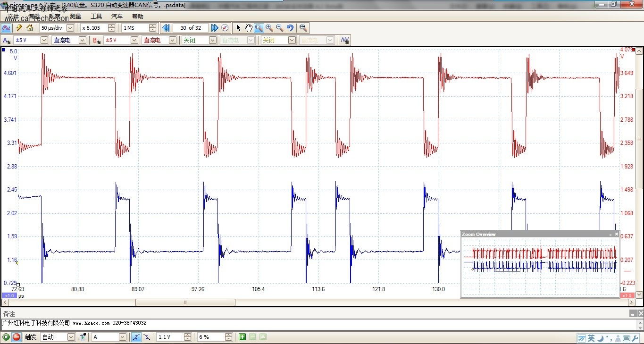Adjust the x 6.105 zoom factor stepper
This screenshot has height=344, width=644.
coord(112,28)
